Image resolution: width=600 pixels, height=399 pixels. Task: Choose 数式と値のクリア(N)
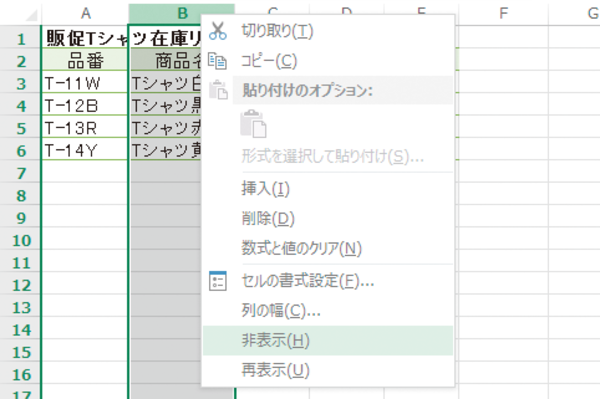point(328,248)
